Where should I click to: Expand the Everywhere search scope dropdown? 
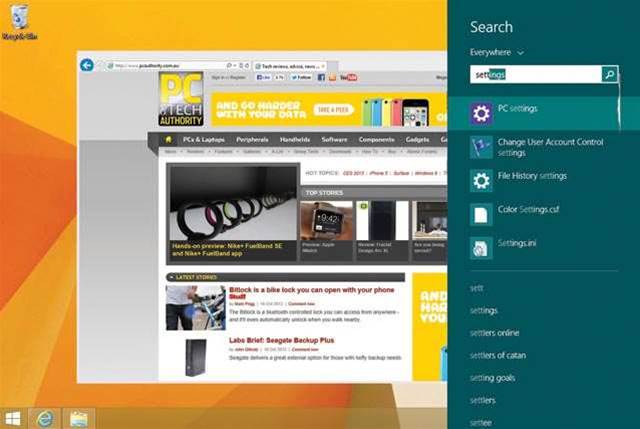pos(497,52)
